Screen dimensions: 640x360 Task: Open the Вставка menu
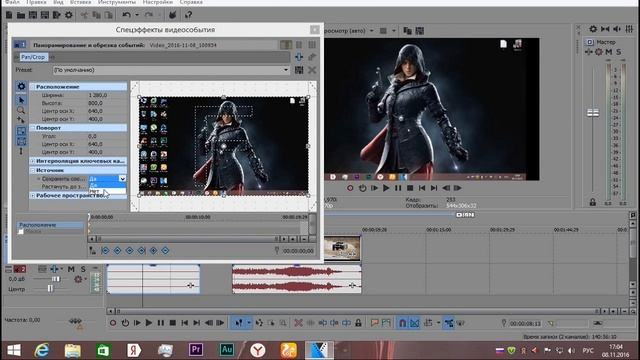[80, 2]
